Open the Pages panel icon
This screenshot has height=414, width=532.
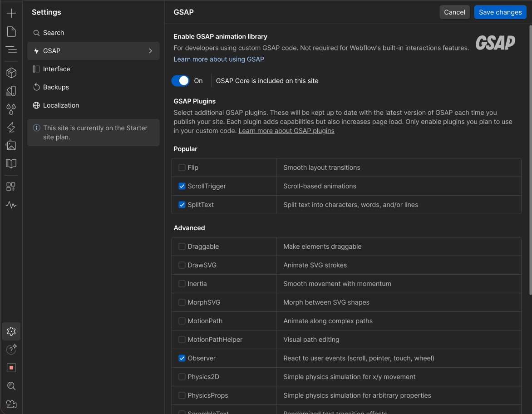pyautogui.click(x=11, y=32)
